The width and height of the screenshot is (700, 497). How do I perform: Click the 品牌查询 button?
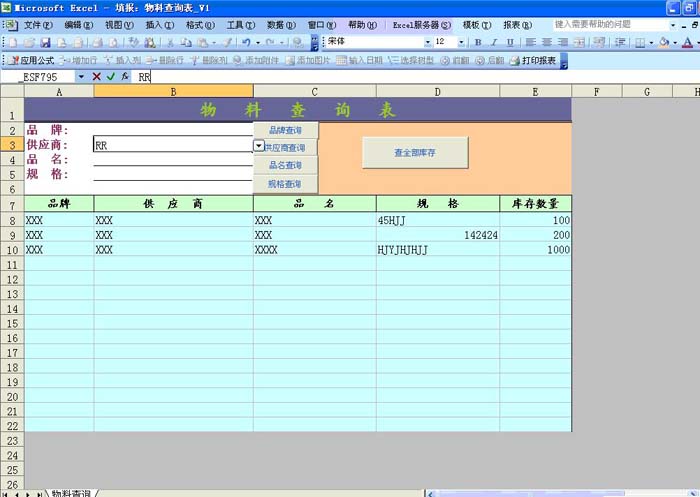(x=285, y=130)
